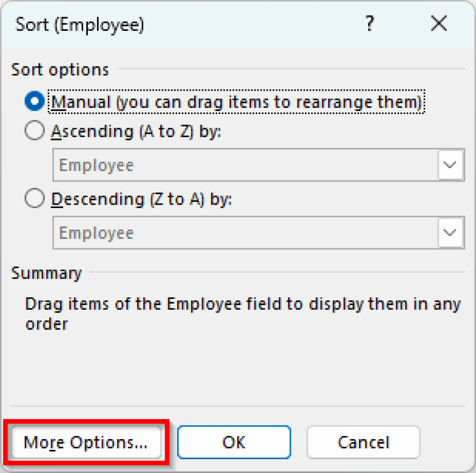Screen dimensions: 476x473
Task: Choose Descending (Z to A) sorting
Action: (34, 198)
